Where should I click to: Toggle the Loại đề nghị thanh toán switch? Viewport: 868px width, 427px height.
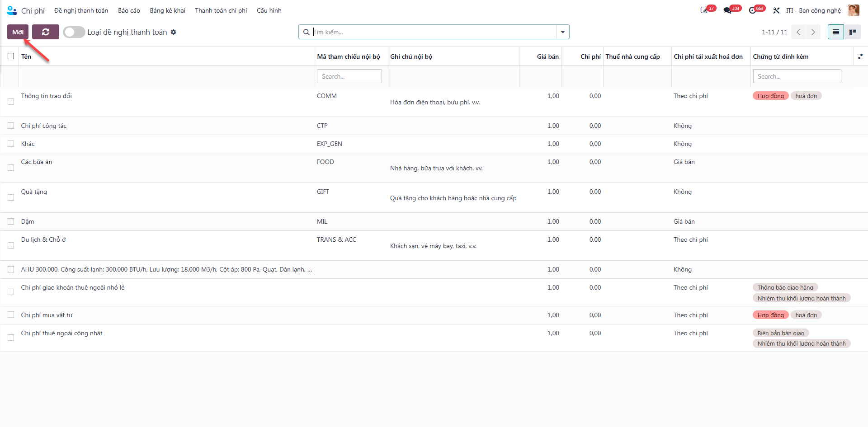point(74,32)
